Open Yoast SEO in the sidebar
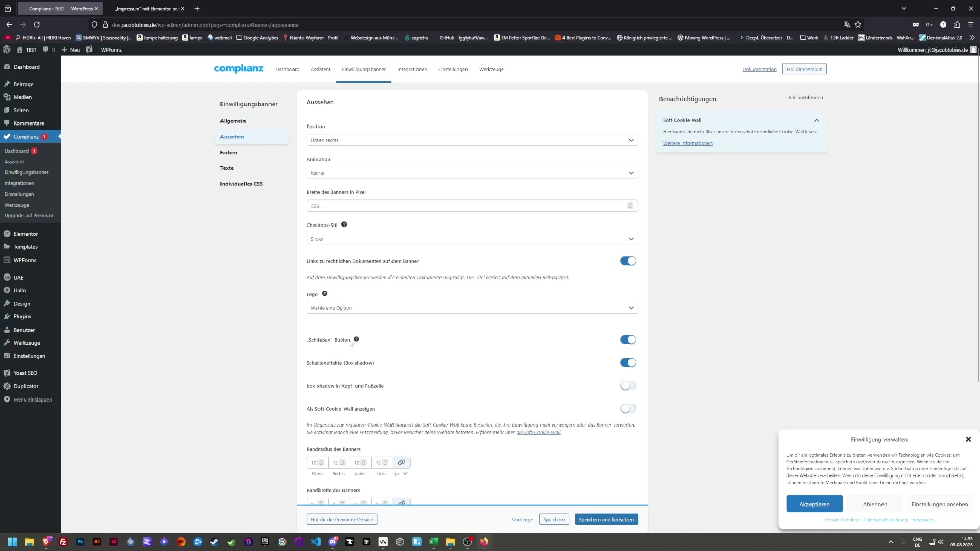This screenshot has height=551, width=980. [x=24, y=373]
